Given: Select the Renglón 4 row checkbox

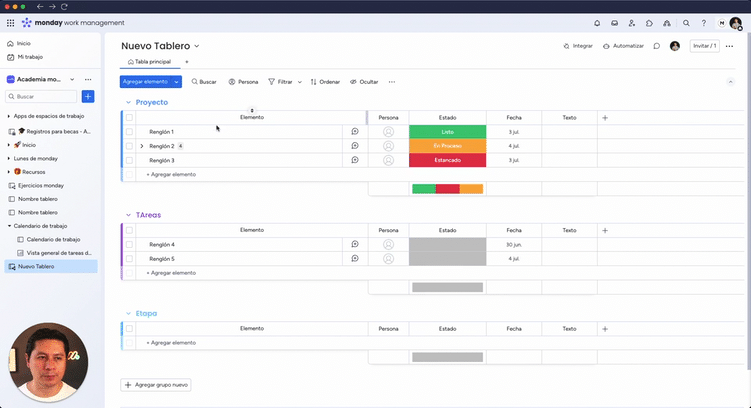Looking at the screenshot, I should pyautogui.click(x=129, y=244).
